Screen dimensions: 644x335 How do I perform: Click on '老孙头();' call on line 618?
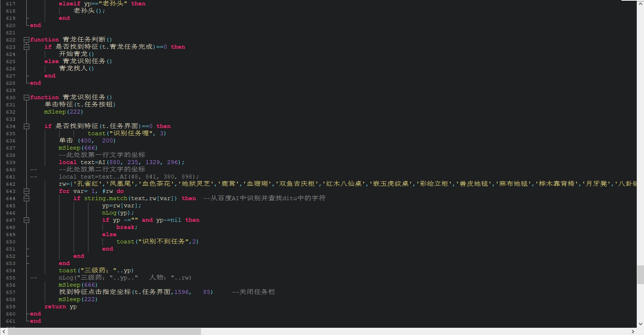click(89, 11)
